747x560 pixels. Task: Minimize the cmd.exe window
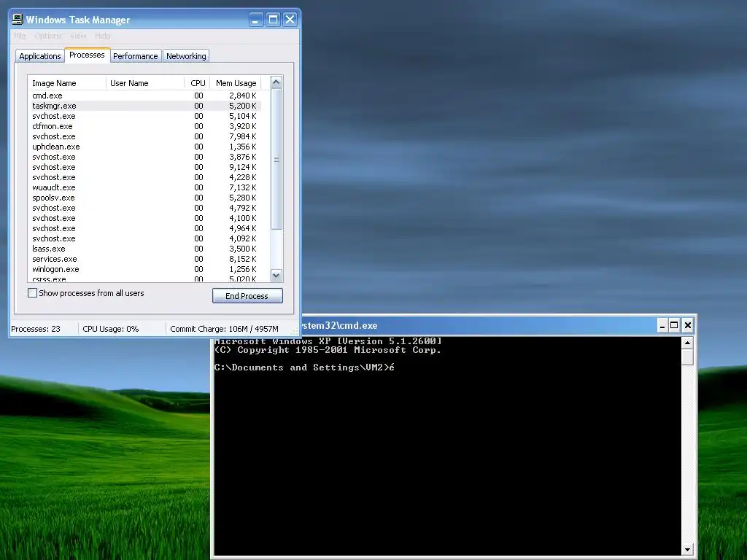pyautogui.click(x=662, y=326)
